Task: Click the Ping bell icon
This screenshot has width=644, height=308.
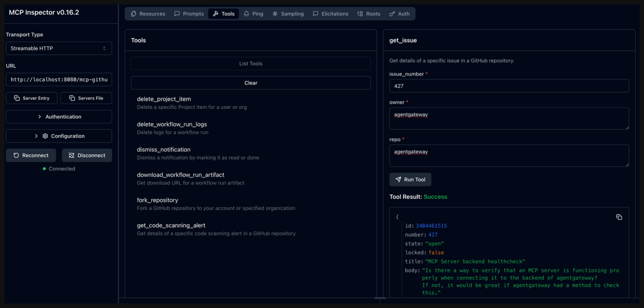Action: [246, 14]
